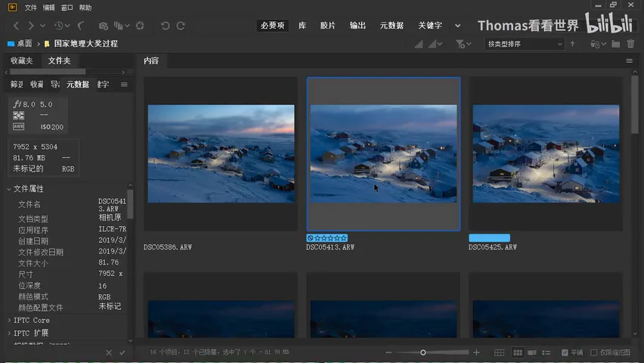This screenshot has height=363, width=644.
Task: Rotate image 90° counterclockwise
Action: coord(165,26)
